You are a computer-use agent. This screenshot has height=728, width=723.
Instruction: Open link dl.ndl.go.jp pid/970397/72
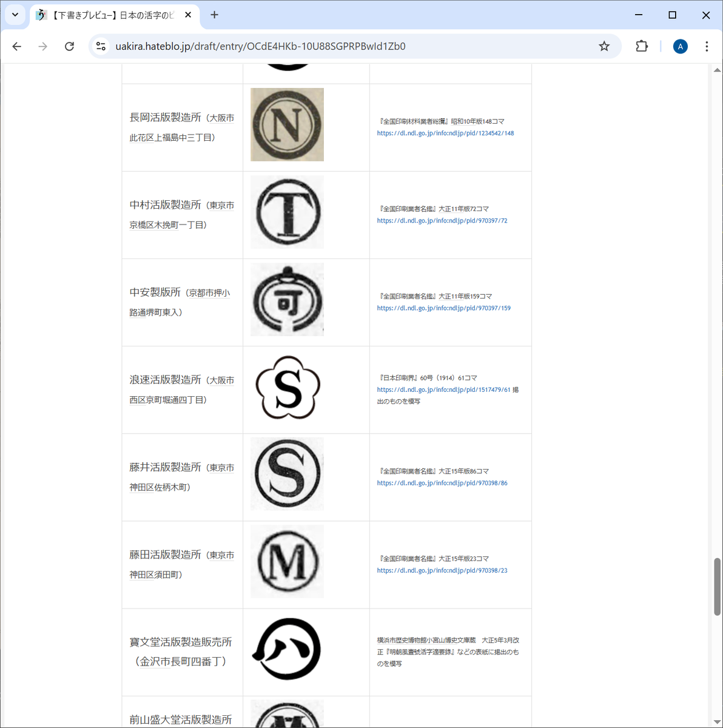coord(442,221)
